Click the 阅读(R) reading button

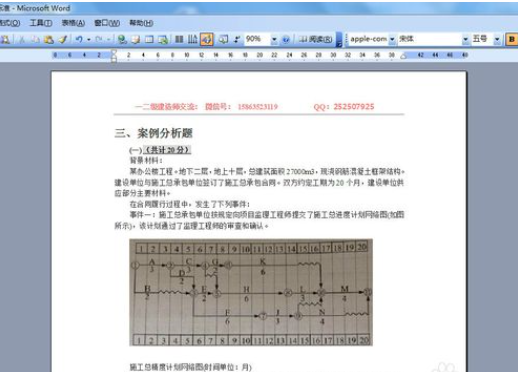(315, 40)
